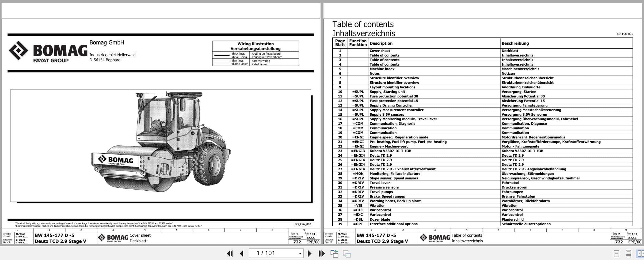Click 'Anordnung Einbauorte' German description
The image size is (644, 260).
pos(521,87)
